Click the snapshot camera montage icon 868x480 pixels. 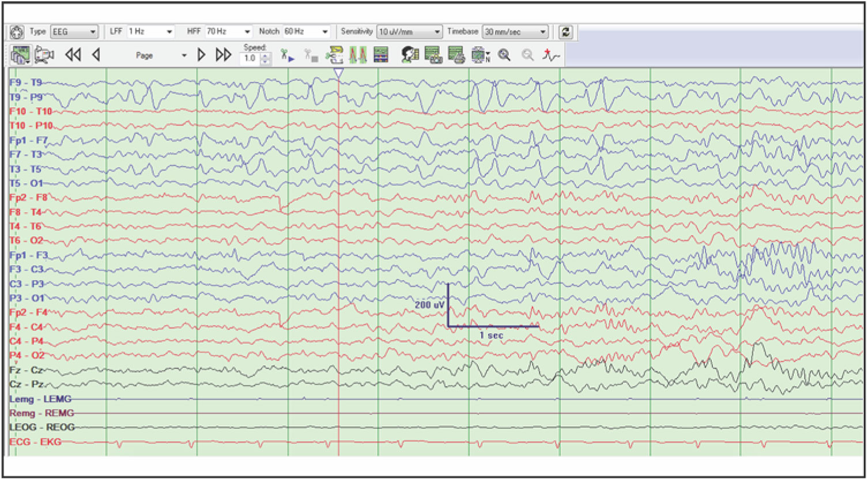click(433, 55)
